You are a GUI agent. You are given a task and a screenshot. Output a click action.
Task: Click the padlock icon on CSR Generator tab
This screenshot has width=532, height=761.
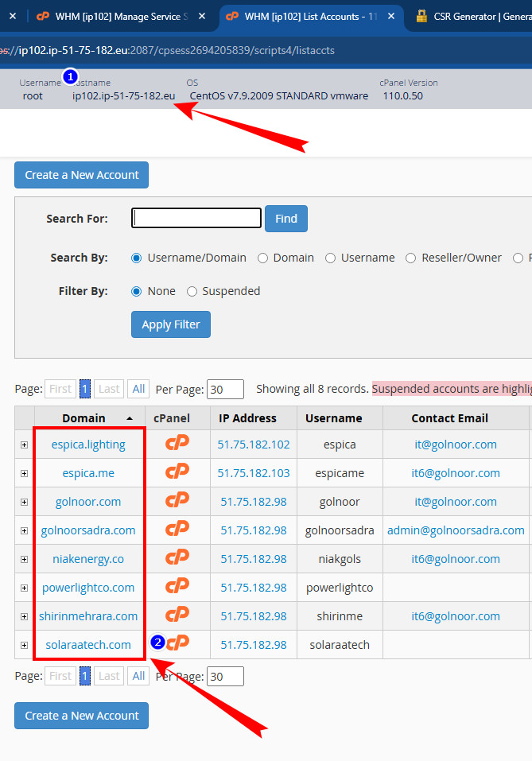pos(421,16)
